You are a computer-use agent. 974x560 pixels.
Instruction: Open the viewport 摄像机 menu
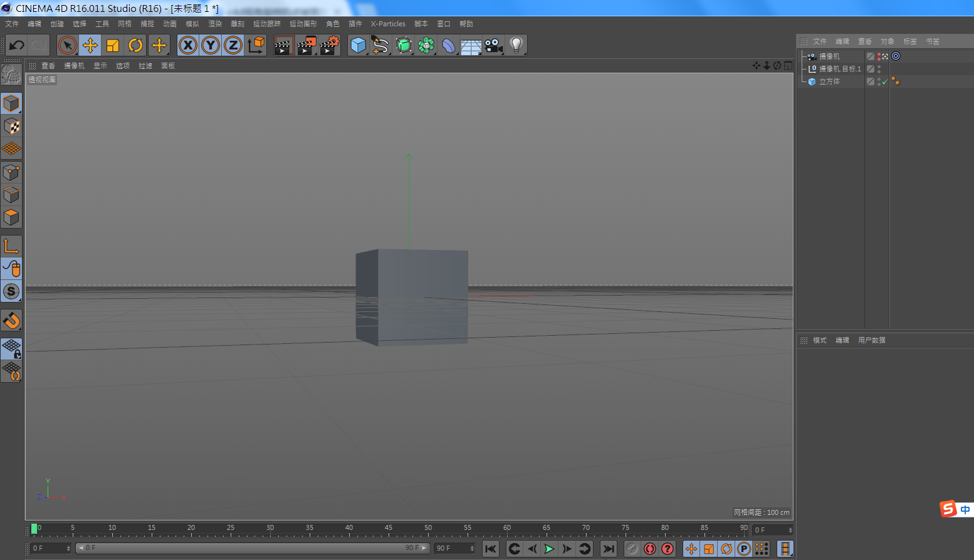tap(74, 66)
